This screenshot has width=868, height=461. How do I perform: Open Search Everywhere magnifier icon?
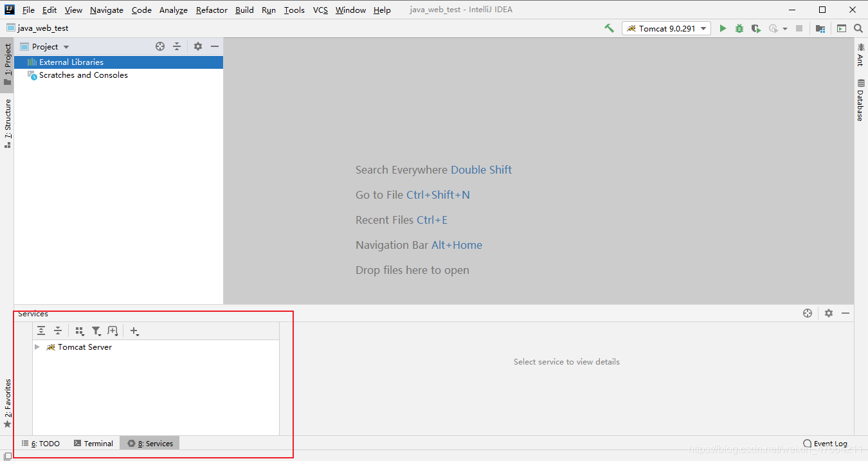(858, 28)
